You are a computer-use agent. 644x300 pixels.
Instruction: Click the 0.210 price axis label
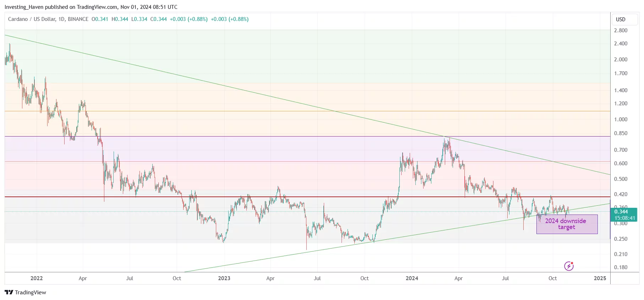point(621,254)
